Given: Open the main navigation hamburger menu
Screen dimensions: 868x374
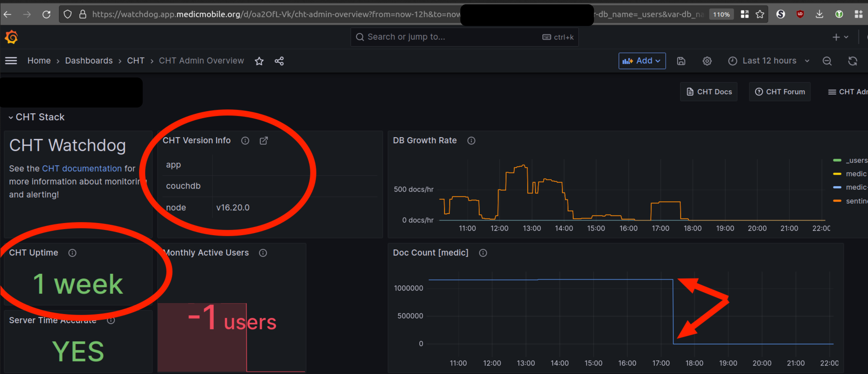Looking at the screenshot, I should click(x=11, y=60).
